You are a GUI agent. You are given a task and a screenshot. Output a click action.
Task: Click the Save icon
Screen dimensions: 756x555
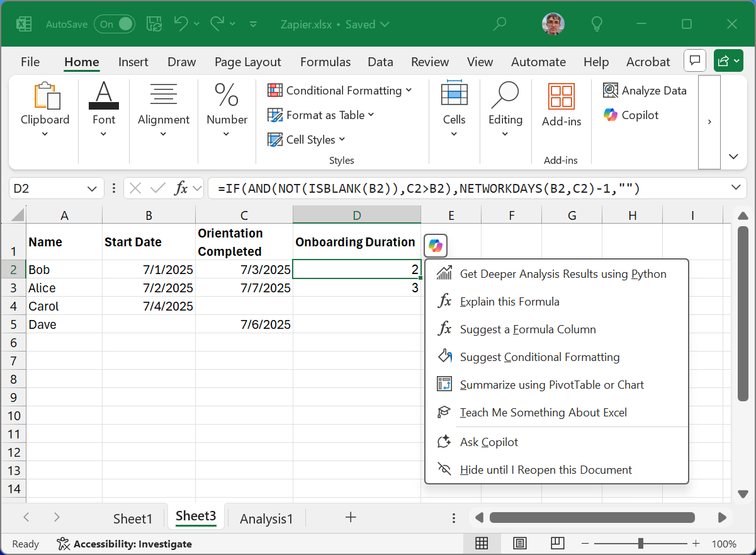coord(153,24)
